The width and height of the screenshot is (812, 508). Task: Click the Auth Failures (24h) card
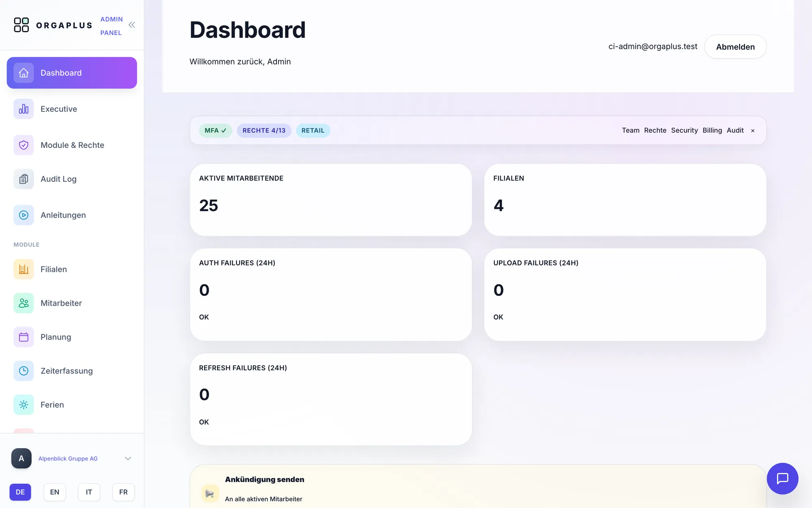(x=331, y=295)
